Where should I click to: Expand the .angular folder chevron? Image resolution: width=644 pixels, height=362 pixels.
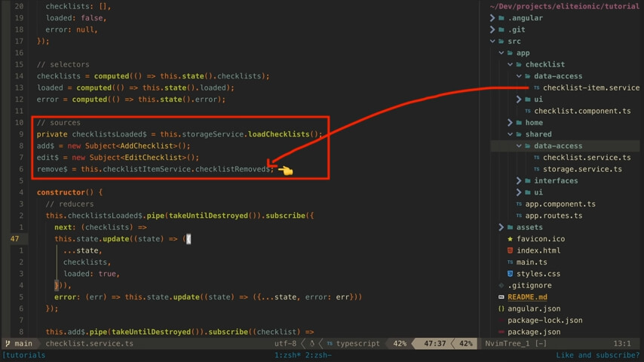pyautogui.click(x=492, y=18)
